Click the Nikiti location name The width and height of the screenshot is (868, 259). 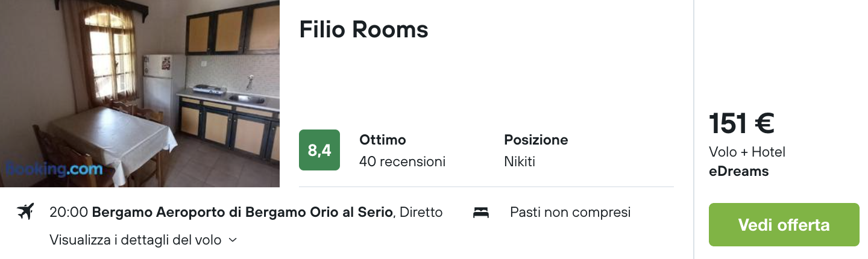520,161
